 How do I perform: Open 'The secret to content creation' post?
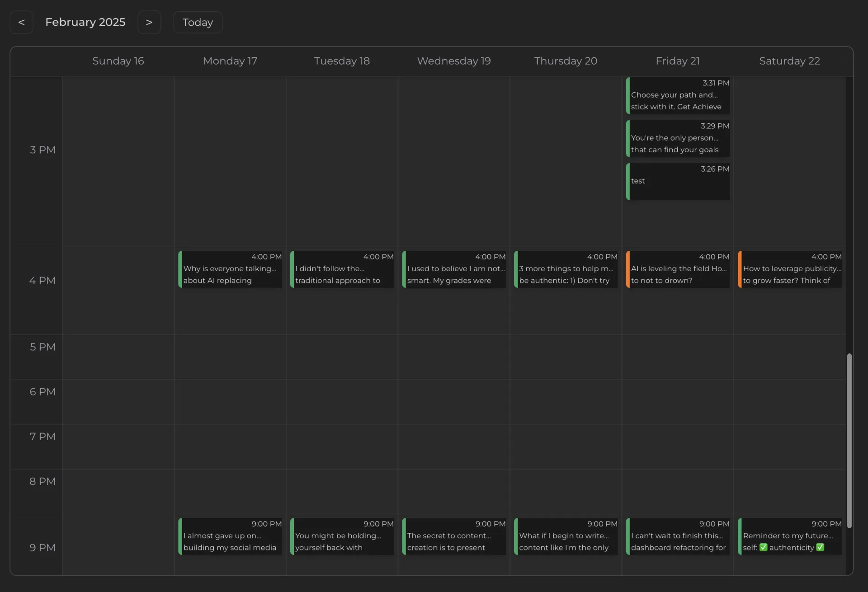[x=454, y=536]
